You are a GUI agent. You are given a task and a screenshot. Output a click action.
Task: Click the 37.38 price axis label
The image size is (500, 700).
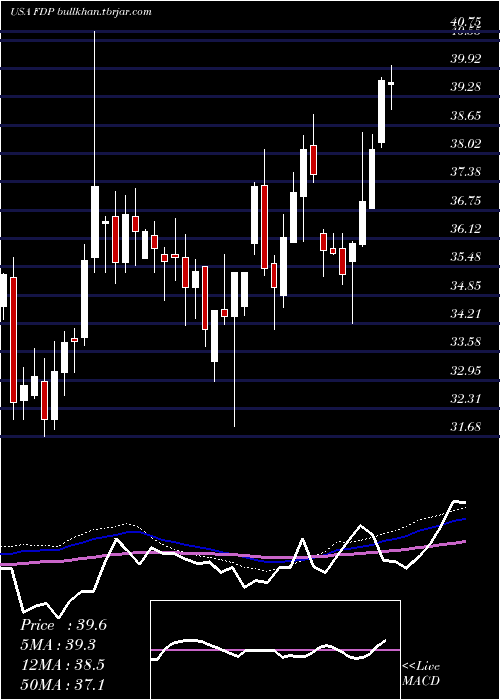[x=466, y=172]
